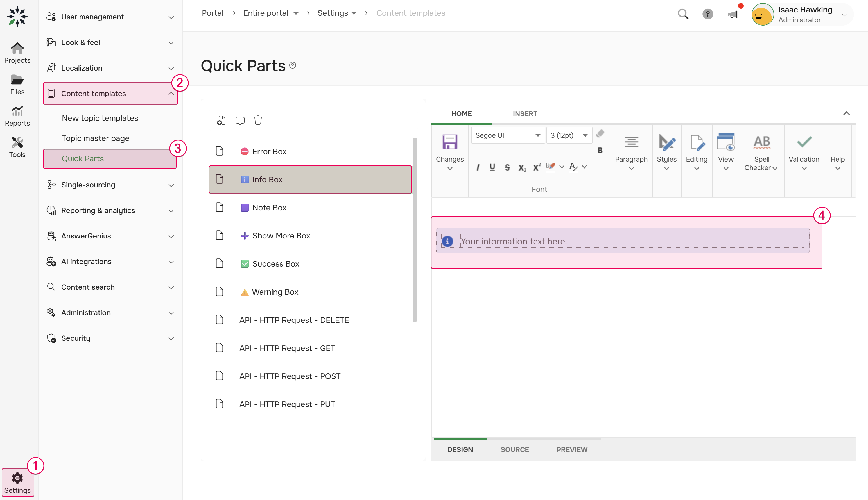Switch to the SOURCE view tab
Viewport: 868px width, 500px height.
514,449
